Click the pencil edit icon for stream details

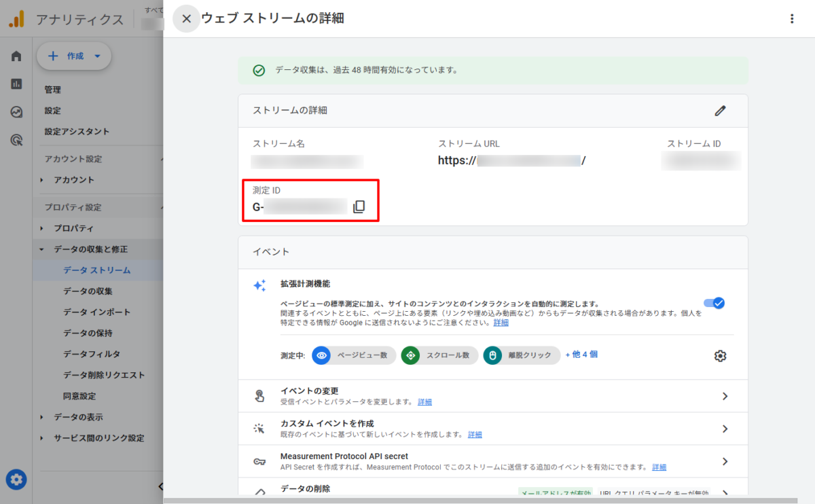tap(721, 111)
